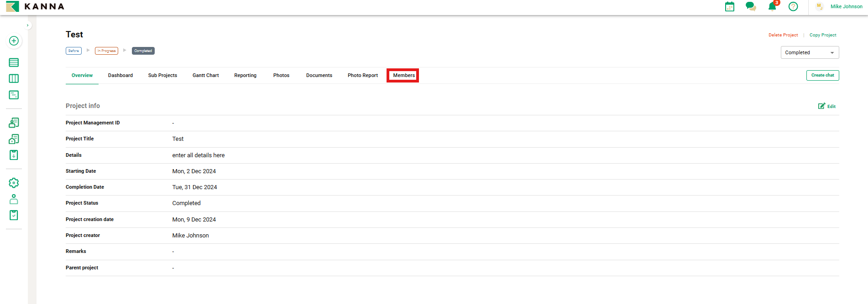
Task: Open the Completed status dropdown
Action: tap(809, 52)
